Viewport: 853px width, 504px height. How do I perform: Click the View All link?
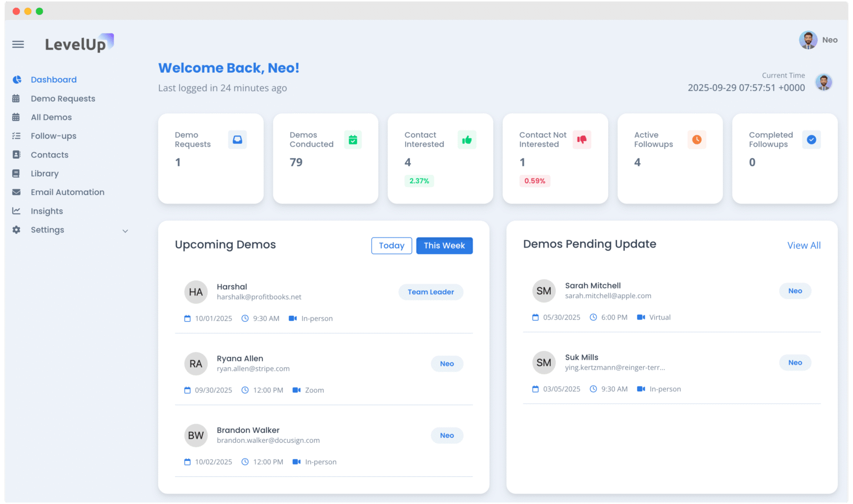[x=804, y=245]
